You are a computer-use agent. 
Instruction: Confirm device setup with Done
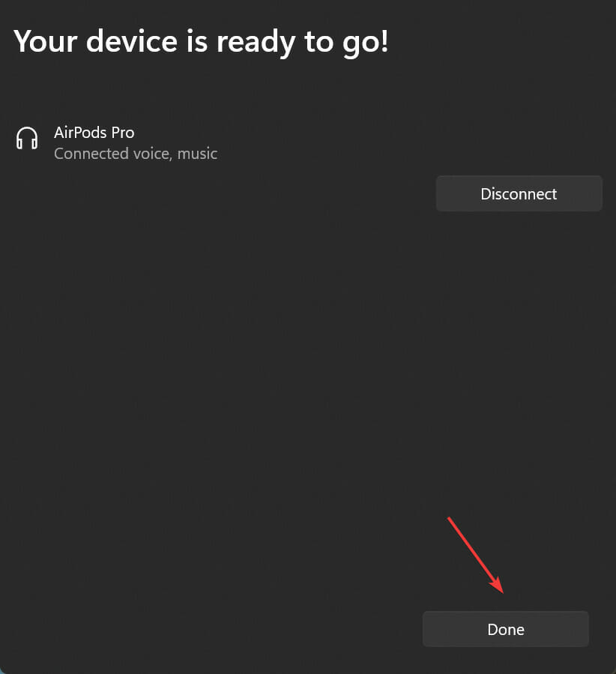click(506, 629)
